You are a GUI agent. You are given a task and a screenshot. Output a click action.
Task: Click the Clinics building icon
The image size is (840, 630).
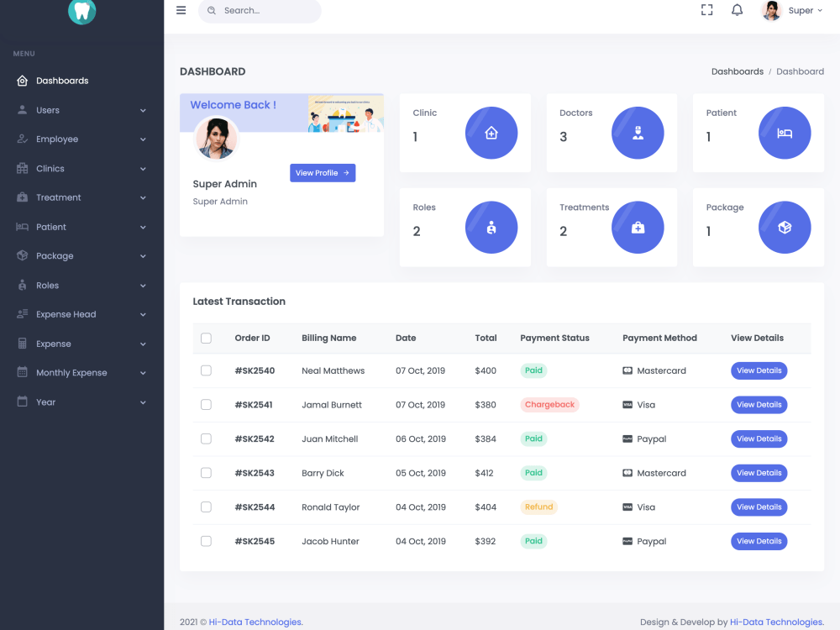(x=22, y=168)
